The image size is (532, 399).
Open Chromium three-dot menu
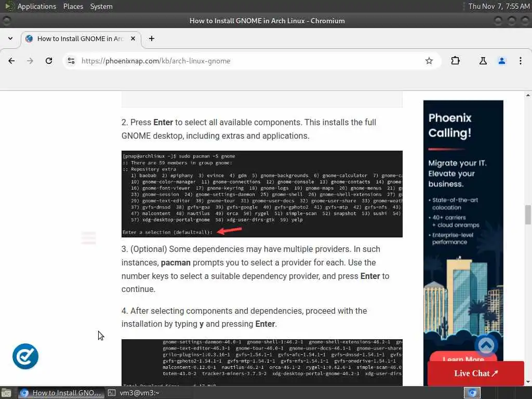tap(521, 61)
